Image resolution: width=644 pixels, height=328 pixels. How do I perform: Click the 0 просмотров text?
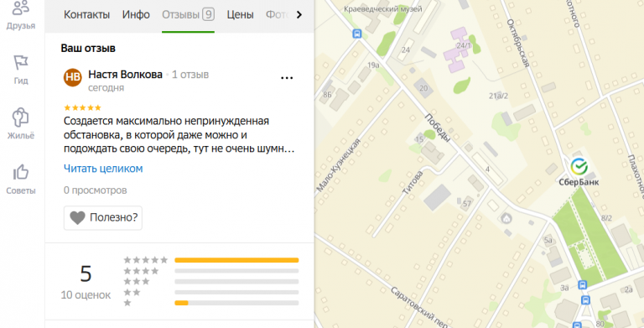pyautogui.click(x=96, y=190)
